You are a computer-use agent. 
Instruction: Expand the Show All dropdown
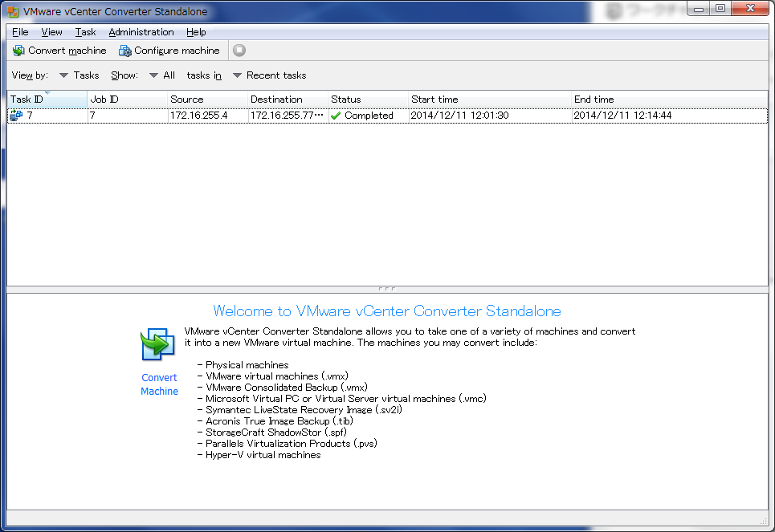click(x=162, y=75)
